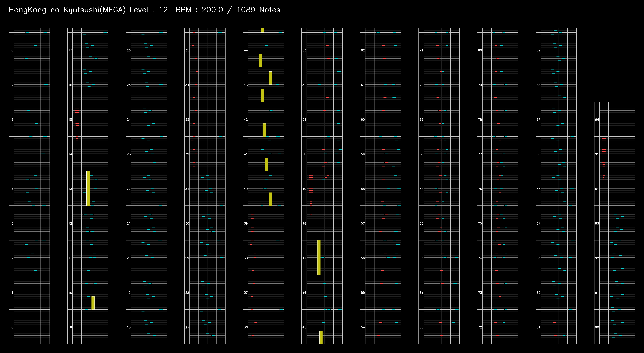
Task: Click measure number 80 label
Action: 480,50
